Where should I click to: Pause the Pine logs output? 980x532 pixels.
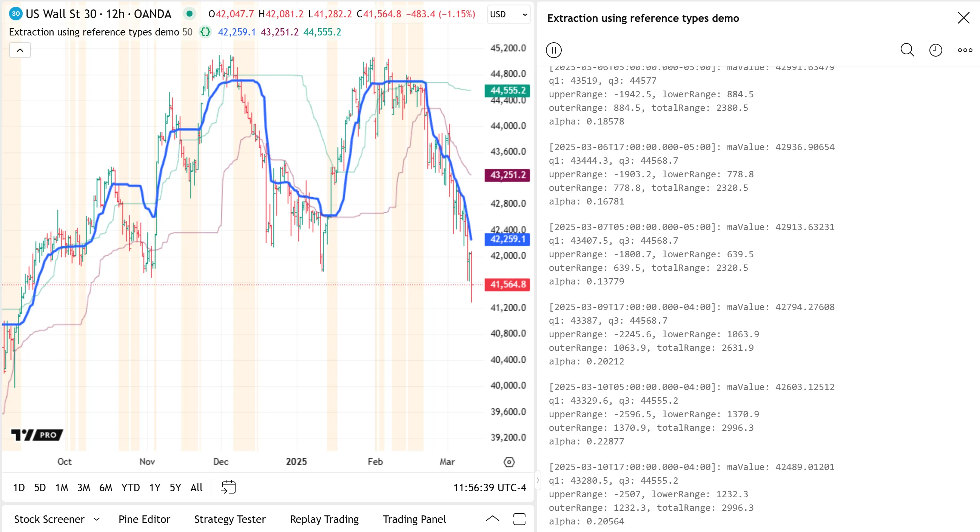click(x=553, y=50)
